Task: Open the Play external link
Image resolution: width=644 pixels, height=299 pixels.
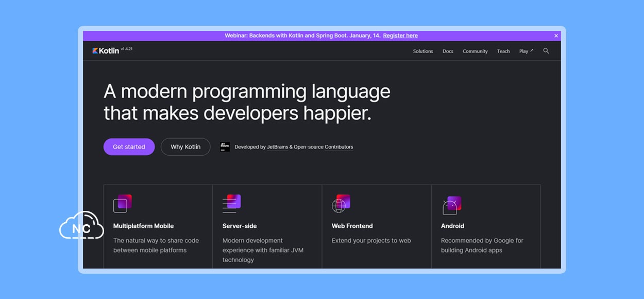Action: [526, 51]
